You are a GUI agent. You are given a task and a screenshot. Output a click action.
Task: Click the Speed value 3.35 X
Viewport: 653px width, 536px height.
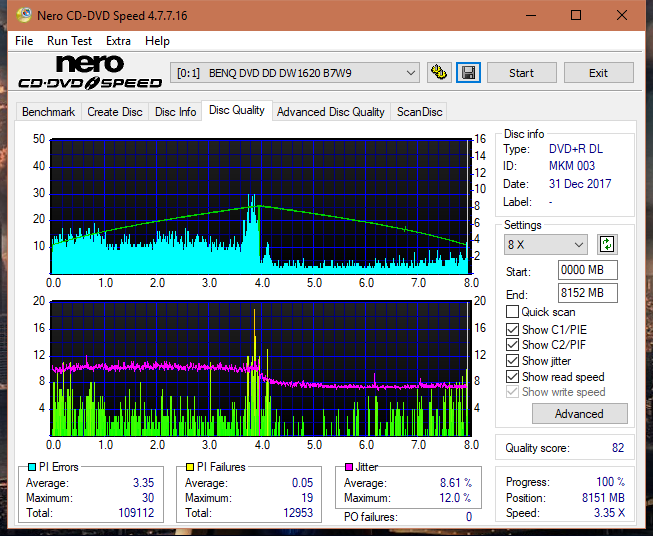tap(609, 513)
